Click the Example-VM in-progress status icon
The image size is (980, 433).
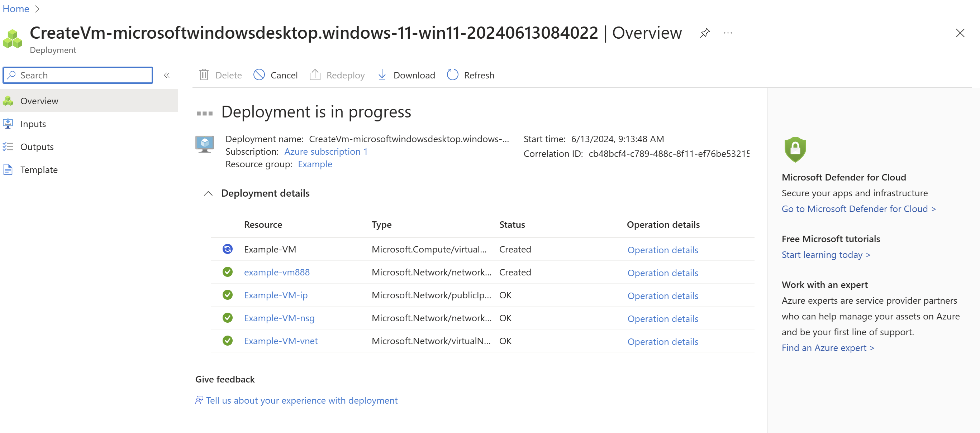[228, 249]
